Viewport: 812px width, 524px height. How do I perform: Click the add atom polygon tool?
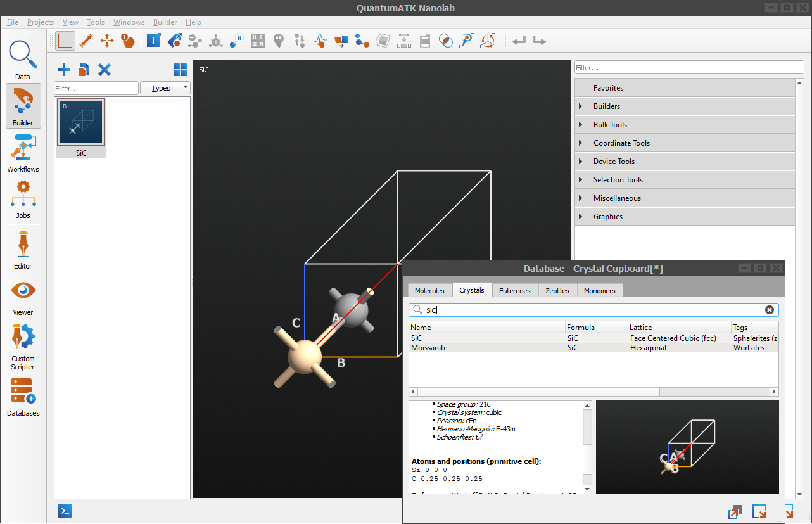pyautogui.click(x=128, y=41)
